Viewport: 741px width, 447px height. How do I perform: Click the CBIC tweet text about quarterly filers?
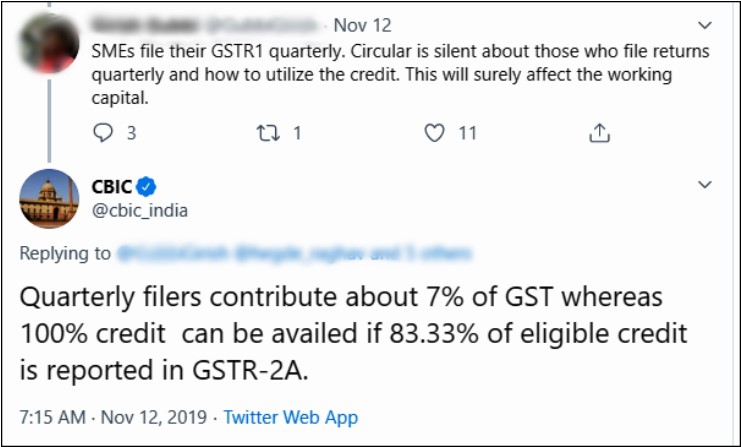click(x=353, y=334)
